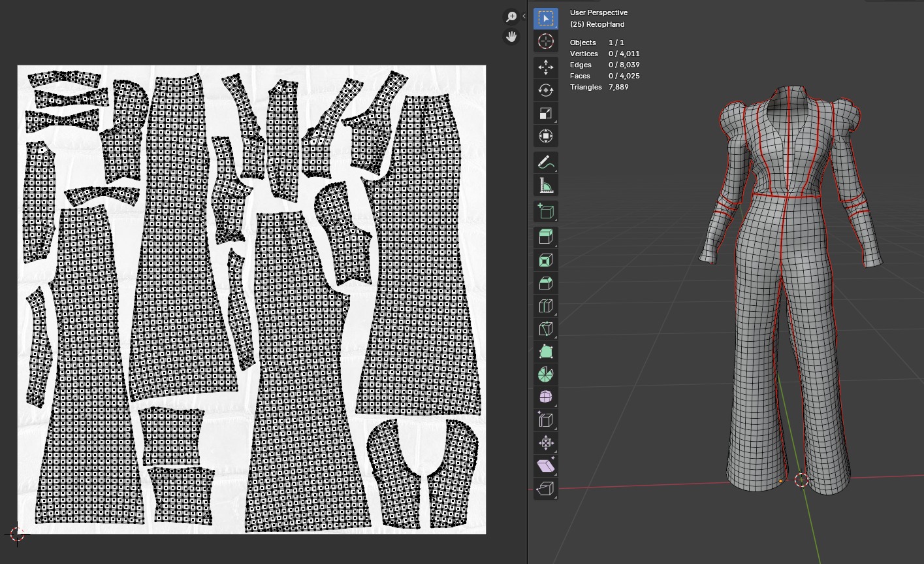Image resolution: width=924 pixels, height=564 pixels.
Task: Select the Loop Cut tool
Action: tap(546, 306)
